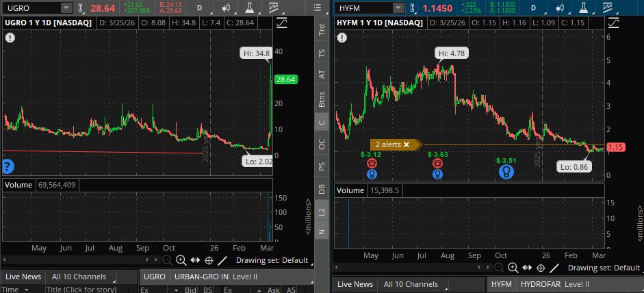Click the large blue lightbulb icon under $-3.51
The width and height of the screenshot is (644, 293).
coord(506,171)
